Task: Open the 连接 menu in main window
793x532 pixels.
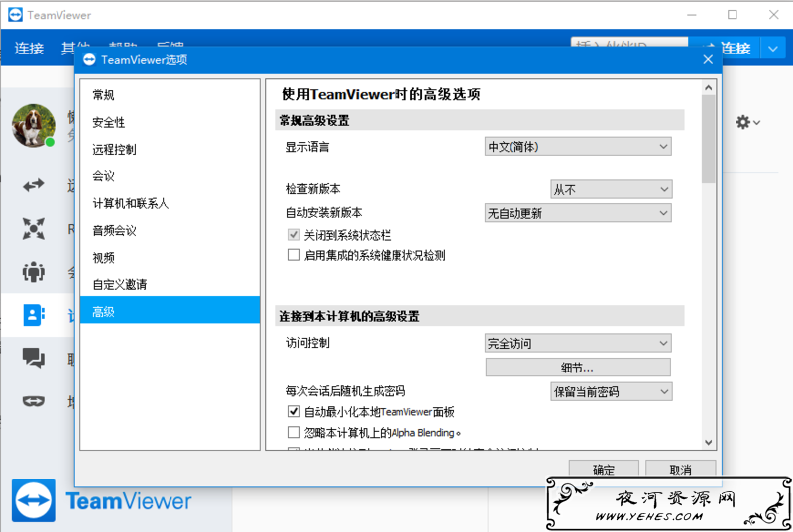Action: 29,48
